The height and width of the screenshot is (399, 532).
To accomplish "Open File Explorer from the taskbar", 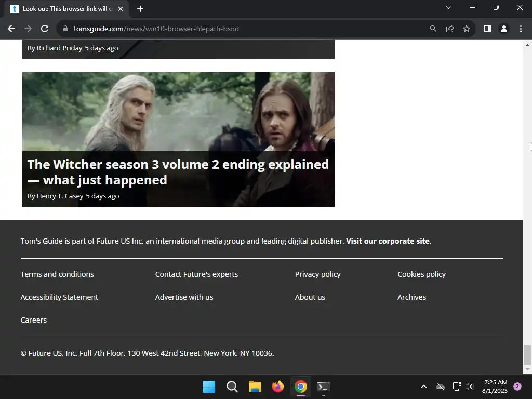I will (255, 387).
